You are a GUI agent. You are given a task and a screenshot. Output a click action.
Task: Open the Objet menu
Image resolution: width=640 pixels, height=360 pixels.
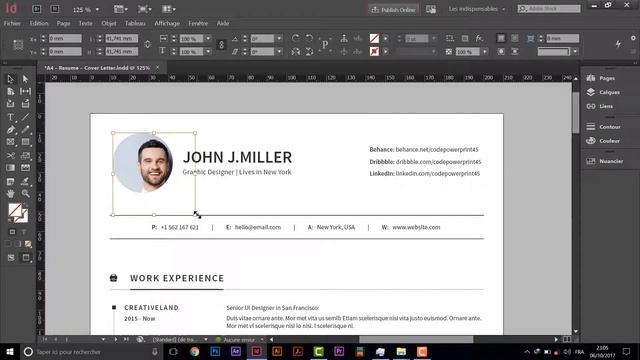109,23
